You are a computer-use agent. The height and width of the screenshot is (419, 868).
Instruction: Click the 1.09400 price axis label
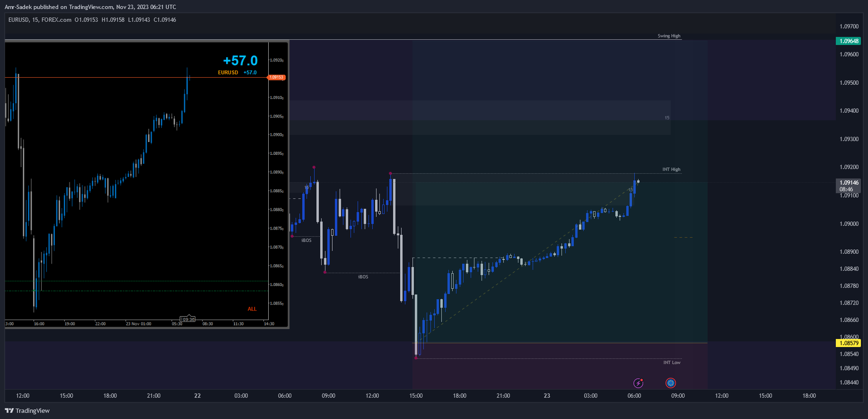point(849,111)
